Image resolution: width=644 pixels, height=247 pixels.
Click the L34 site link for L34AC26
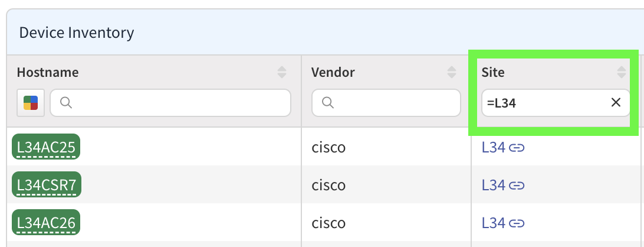(493, 223)
